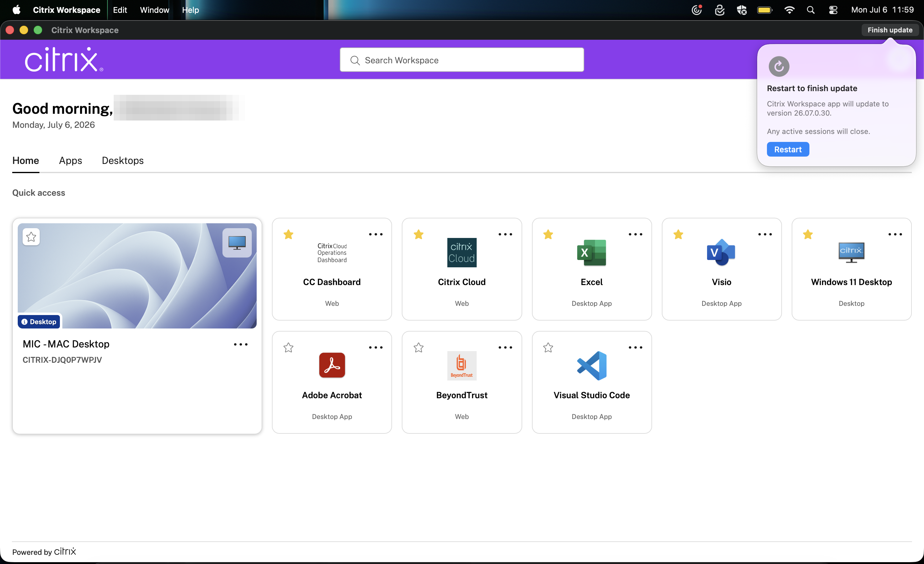The width and height of the screenshot is (924, 564).
Task: Launch the Excel app icon
Action: coord(591,253)
